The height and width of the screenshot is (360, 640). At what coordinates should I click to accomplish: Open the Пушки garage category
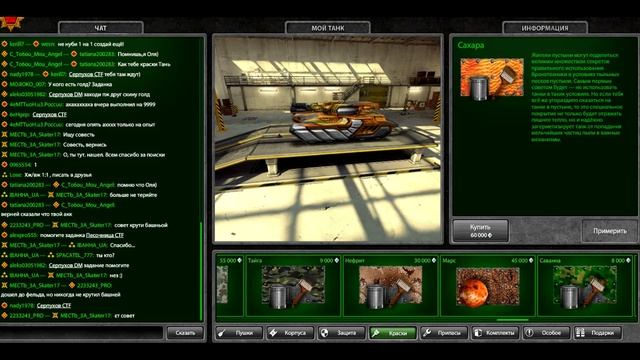click(x=240, y=333)
